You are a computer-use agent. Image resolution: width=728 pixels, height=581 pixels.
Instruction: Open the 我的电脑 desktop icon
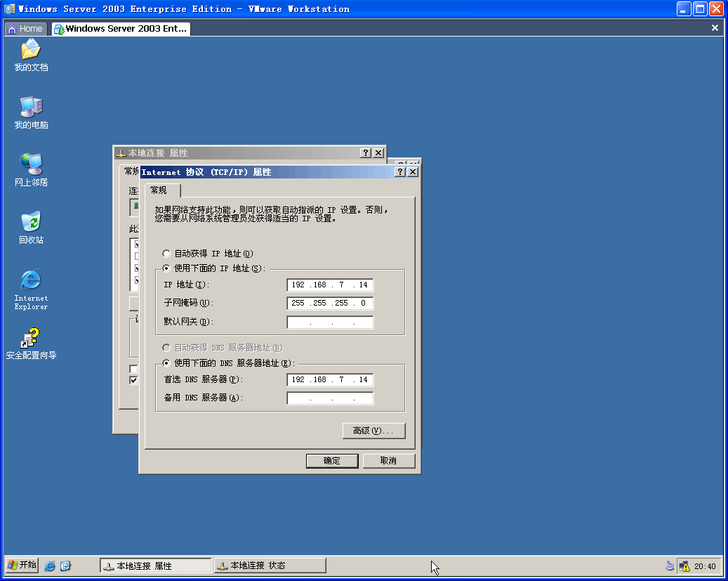[x=31, y=108]
